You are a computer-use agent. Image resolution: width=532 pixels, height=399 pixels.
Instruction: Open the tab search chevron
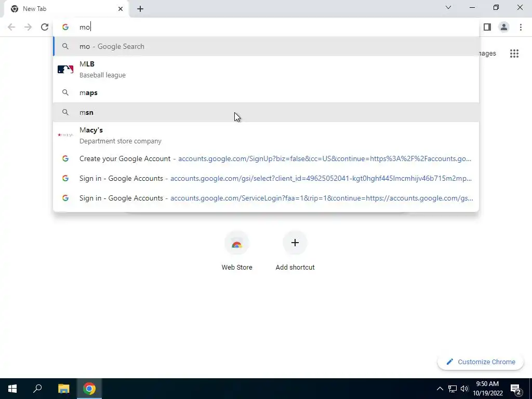click(448, 7)
